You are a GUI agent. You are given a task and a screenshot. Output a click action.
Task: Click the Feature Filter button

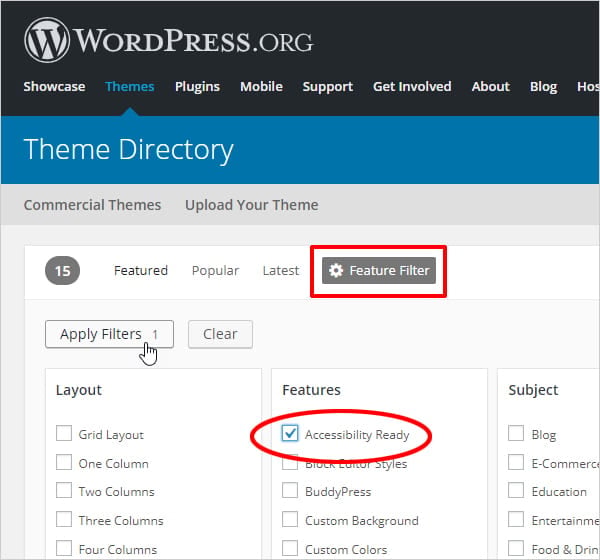379,271
